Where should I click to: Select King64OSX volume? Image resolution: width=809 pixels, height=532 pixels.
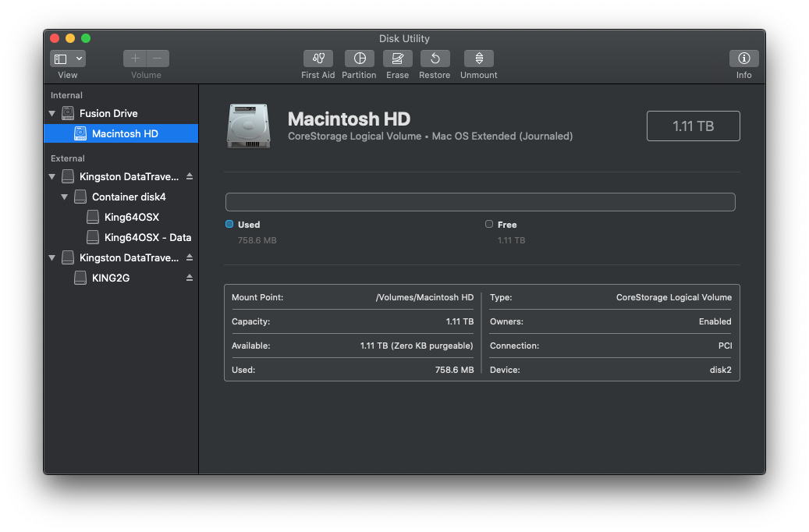[121, 217]
